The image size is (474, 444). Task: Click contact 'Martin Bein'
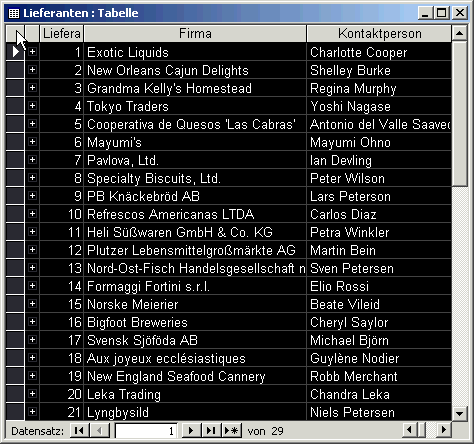point(379,250)
